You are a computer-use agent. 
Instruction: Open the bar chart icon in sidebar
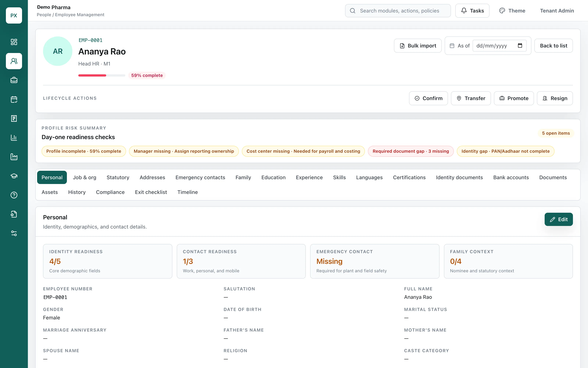click(x=14, y=137)
